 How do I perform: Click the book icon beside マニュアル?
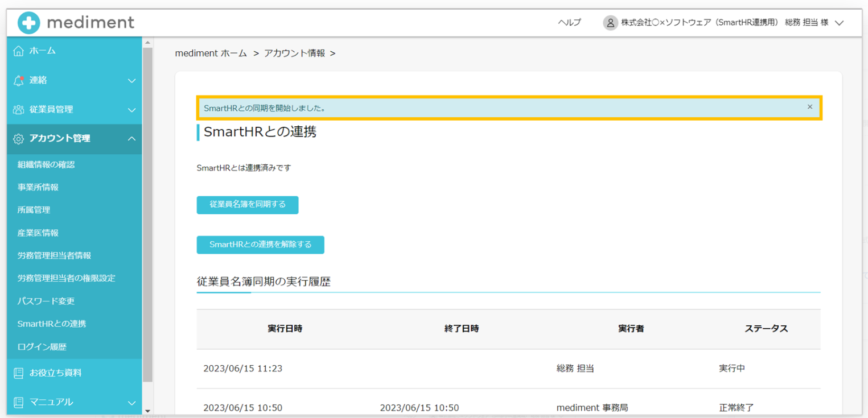coord(18,402)
